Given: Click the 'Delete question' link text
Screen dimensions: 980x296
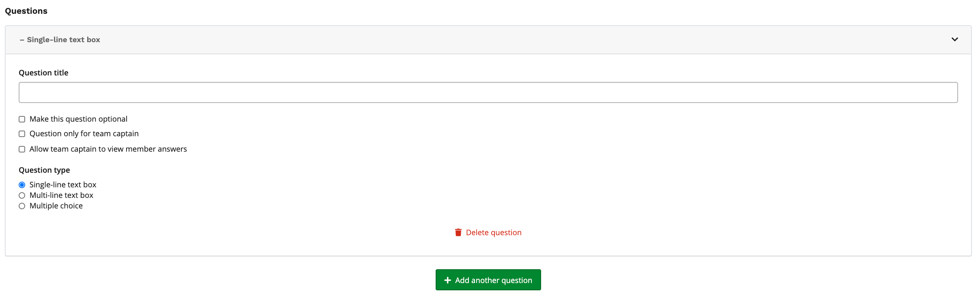Looking at the screenshot, I should coord(493,232).
